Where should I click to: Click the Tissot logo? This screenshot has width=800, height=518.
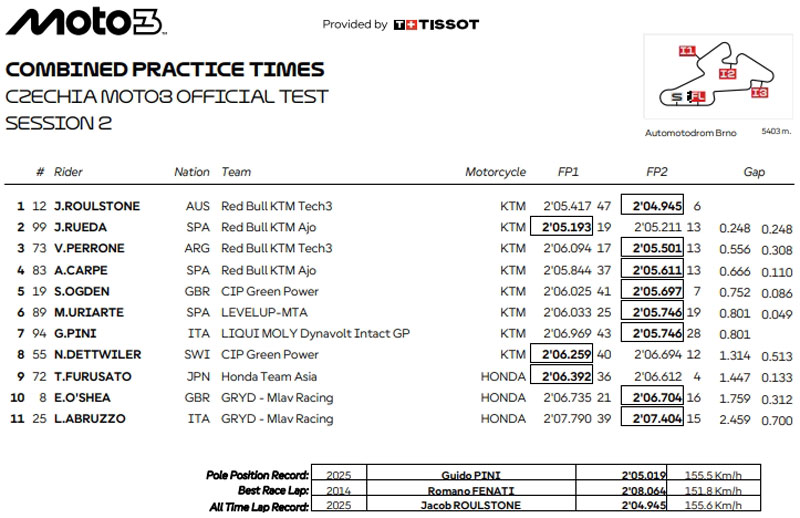pyautogui.click(x=436, y=24)
